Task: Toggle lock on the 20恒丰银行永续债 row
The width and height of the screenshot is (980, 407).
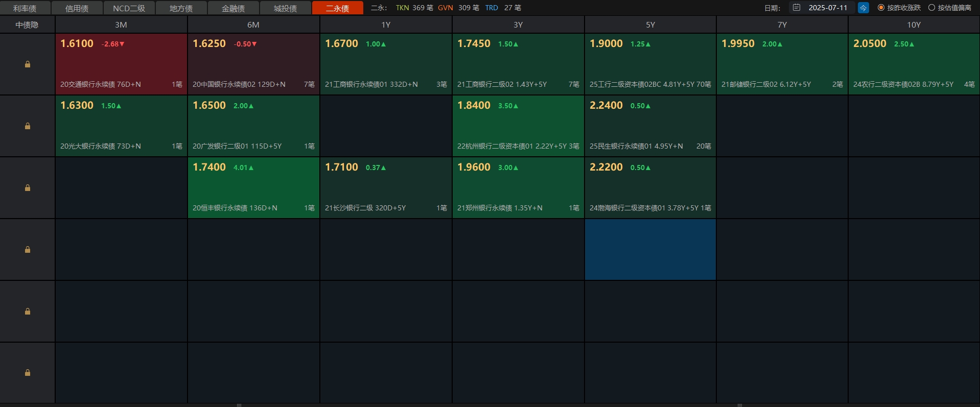Action: tap(28, 188)
